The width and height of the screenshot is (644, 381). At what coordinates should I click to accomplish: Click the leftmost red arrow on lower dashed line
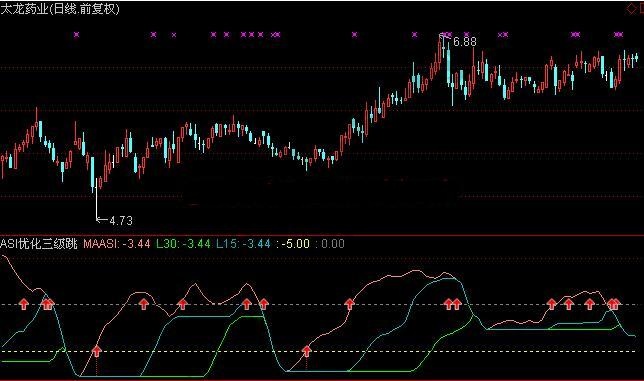pyautogui.click(x=97, y=351)
